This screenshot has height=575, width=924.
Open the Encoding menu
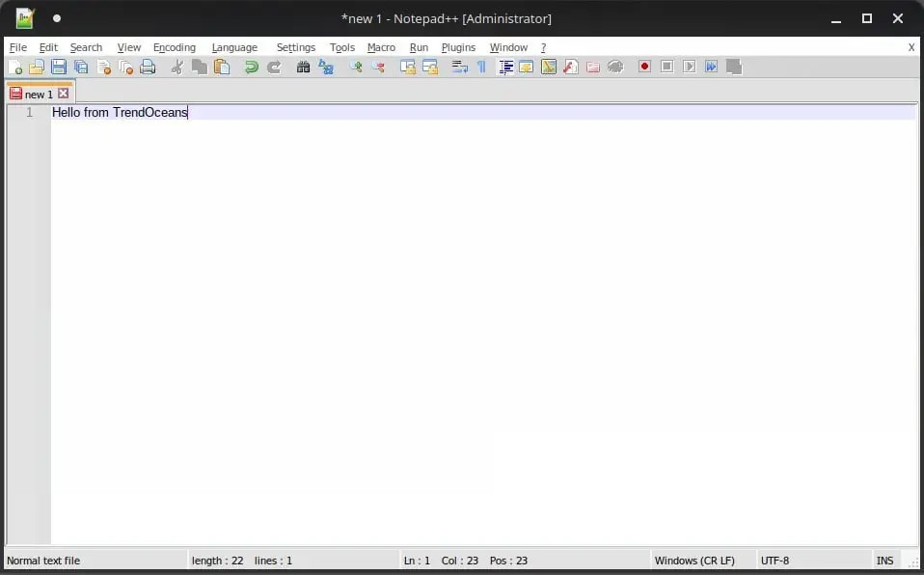pyautogui.click(x=175, y=47)
